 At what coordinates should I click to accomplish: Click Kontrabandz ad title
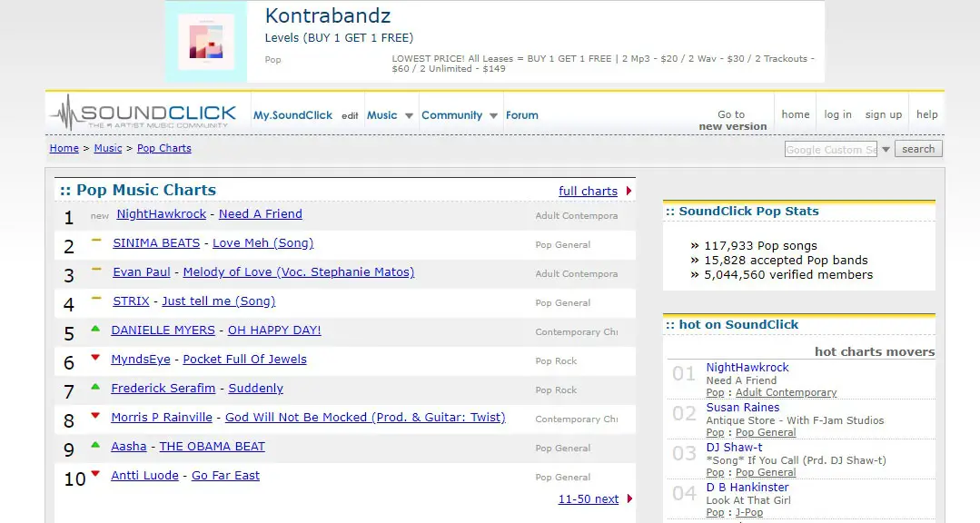(328, 15)
